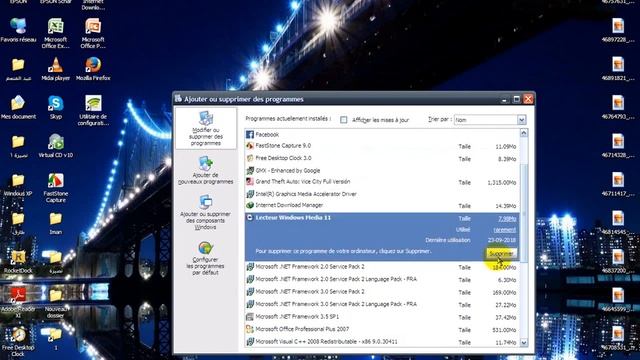The image size is (640, 360).
Task: Open the desktop folder labeled 1
Action: tap(56, 339)
